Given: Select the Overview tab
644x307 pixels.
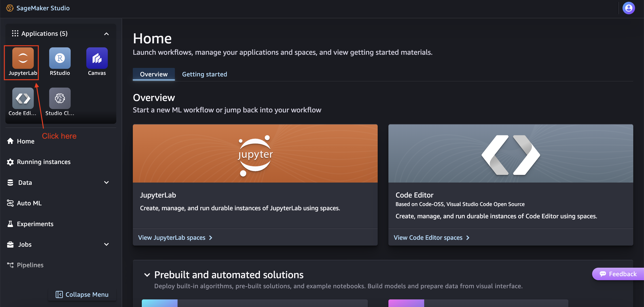Looking at the screenshot, I should 153,74.
